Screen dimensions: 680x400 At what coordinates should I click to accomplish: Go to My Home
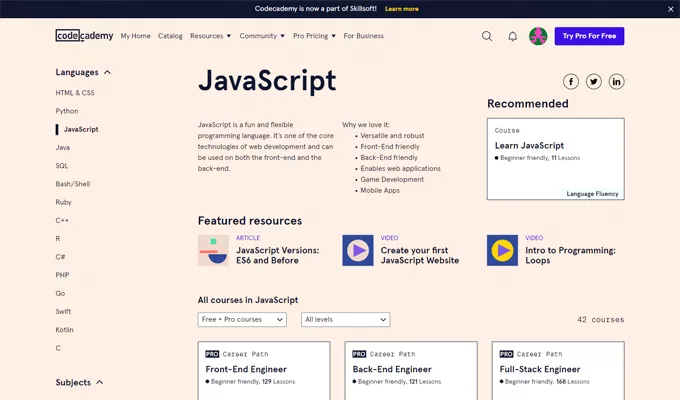click(136, 36)
